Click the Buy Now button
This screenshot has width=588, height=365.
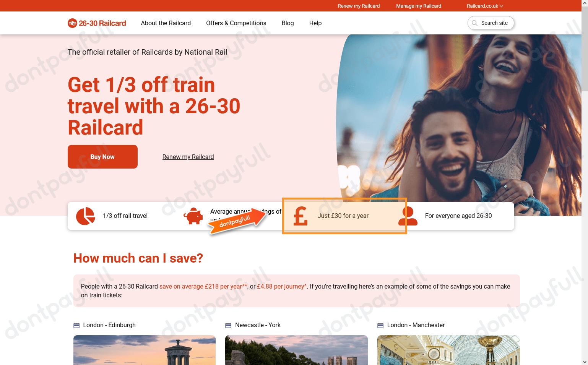click(x=102, y=157)
